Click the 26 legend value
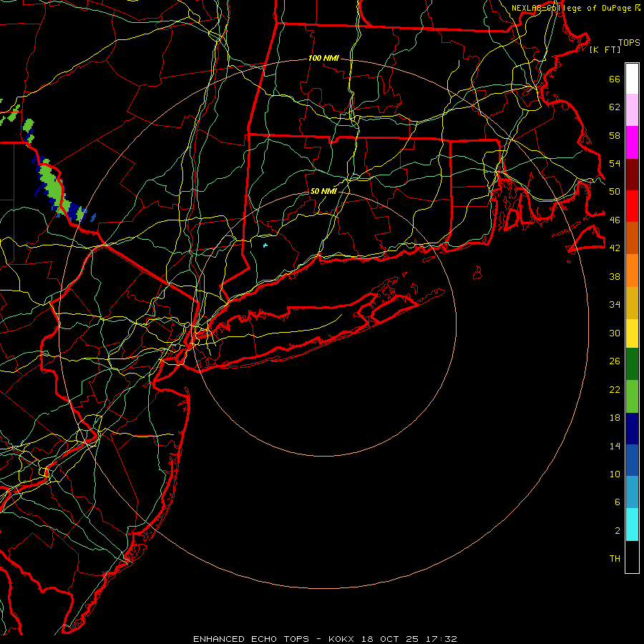 coord(615,361)
